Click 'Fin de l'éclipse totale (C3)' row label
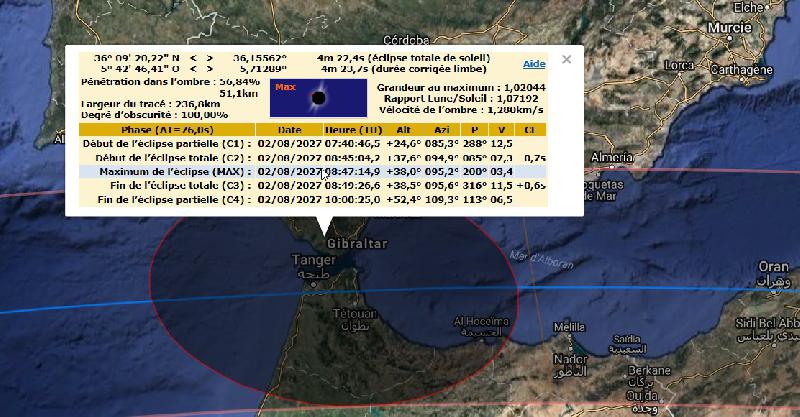Screen dimensions: 800x417 pyautogui.click(x=181, y=185)
